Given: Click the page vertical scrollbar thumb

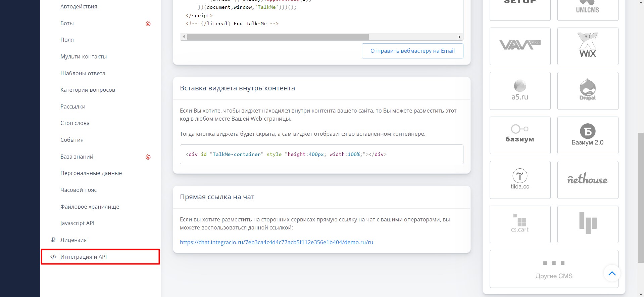Looking at the screenshot, I should coord(641,198).
